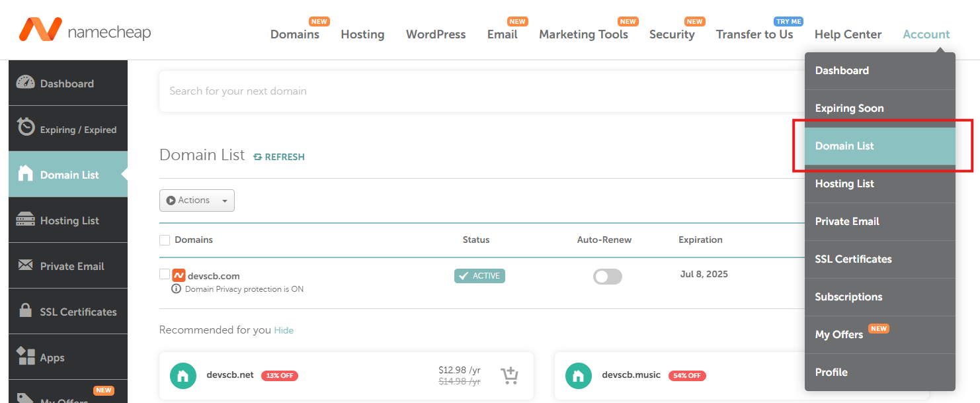Image resolution: width=980 pixels, height=403 pixels.
Task: Click the Namecheap logo
Action: pyautogui.click(x=85, y=30)
